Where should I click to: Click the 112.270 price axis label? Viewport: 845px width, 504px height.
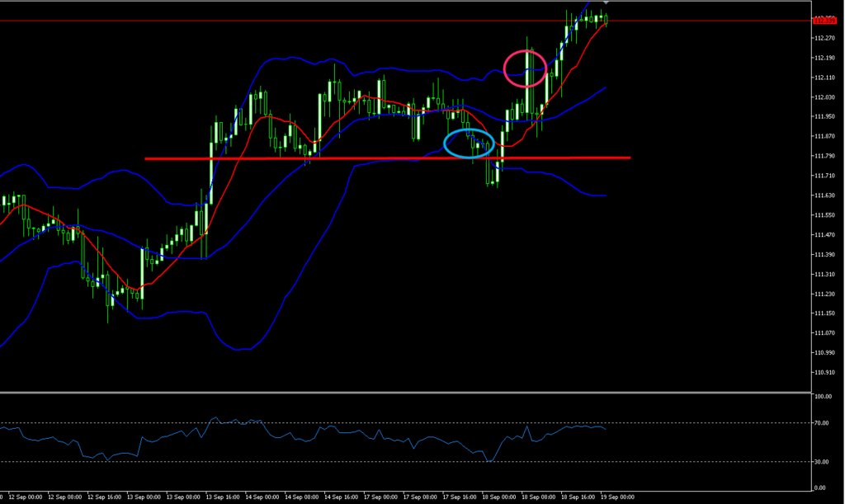pos(825,38)
